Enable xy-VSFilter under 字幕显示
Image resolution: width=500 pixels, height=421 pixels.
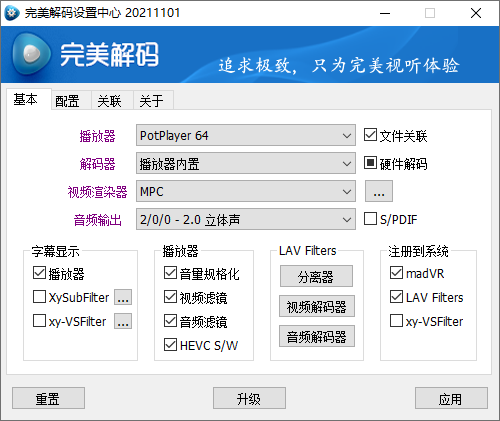39,321
